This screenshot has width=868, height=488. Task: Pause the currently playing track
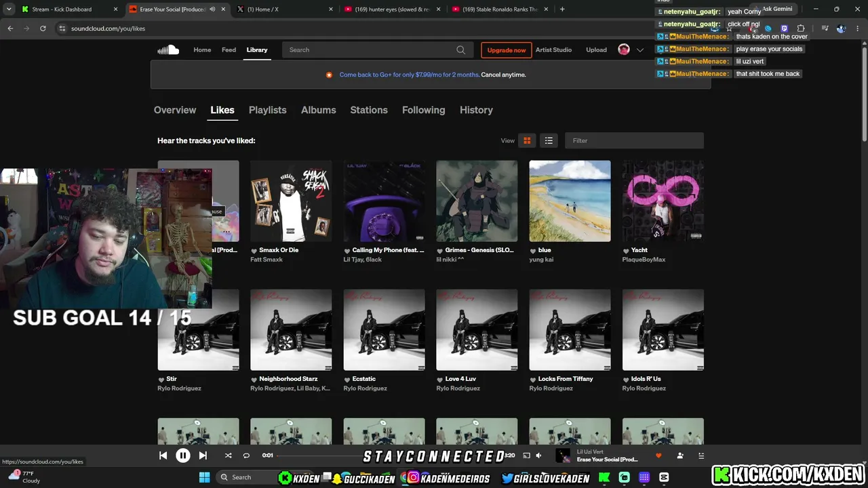tap(183, 455)
